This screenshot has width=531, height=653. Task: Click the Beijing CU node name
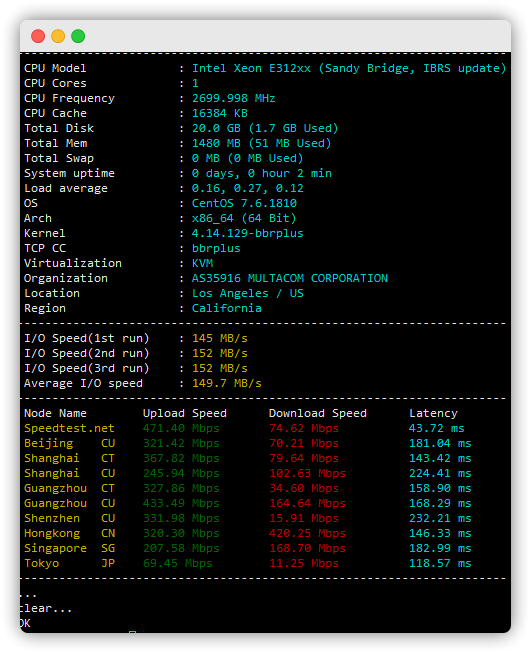pyautogui.click(x=70, y=443)
